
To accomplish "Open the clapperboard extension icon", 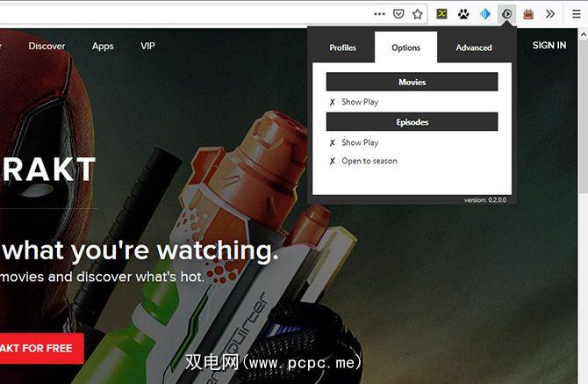I will tap(528, 14).
